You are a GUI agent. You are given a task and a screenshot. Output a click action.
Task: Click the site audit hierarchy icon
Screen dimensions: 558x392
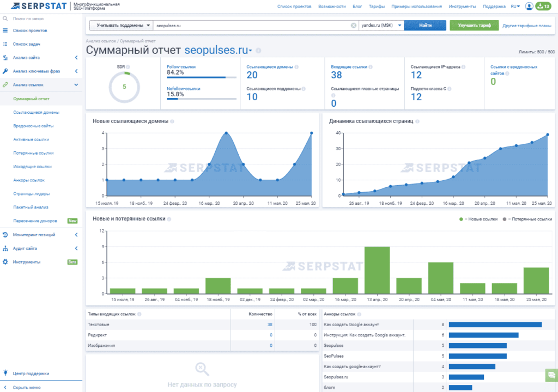tap(5, 248)
